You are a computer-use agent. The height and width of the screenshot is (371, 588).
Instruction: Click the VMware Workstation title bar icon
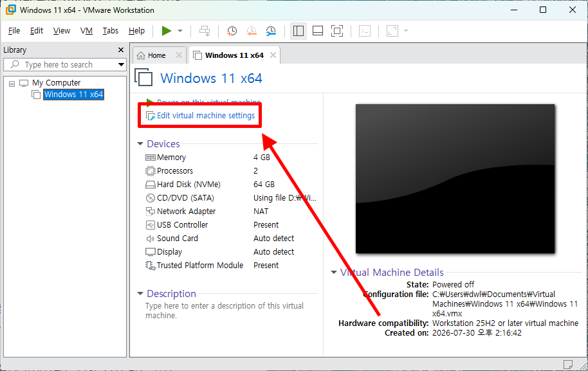[x=10, y=10]
